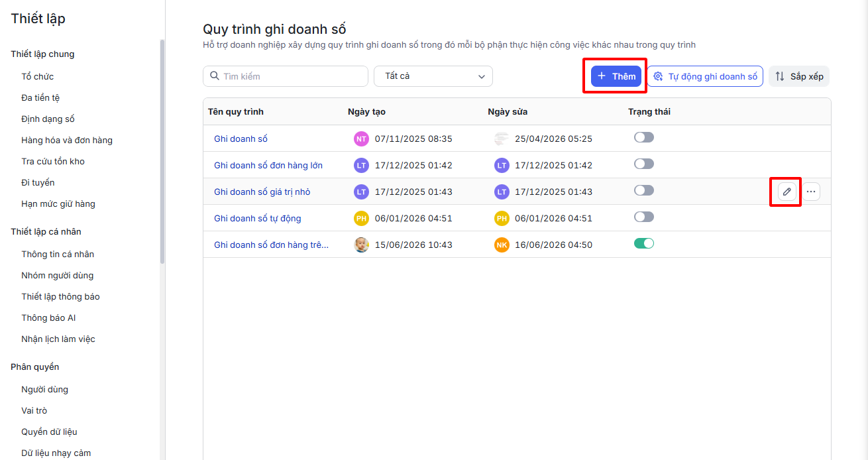This screenshot has width=868, height=460.
Task: Click the pencil edit icon for Ghi doanh số giá trị nhỏ
Action: coord(787,192)
